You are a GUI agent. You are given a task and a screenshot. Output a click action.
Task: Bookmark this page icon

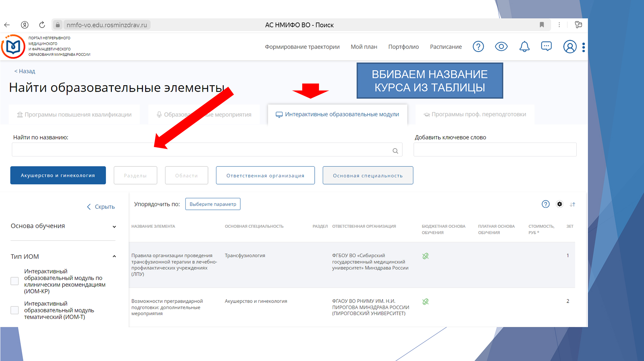pyautogui.click(x=542, y=25)
